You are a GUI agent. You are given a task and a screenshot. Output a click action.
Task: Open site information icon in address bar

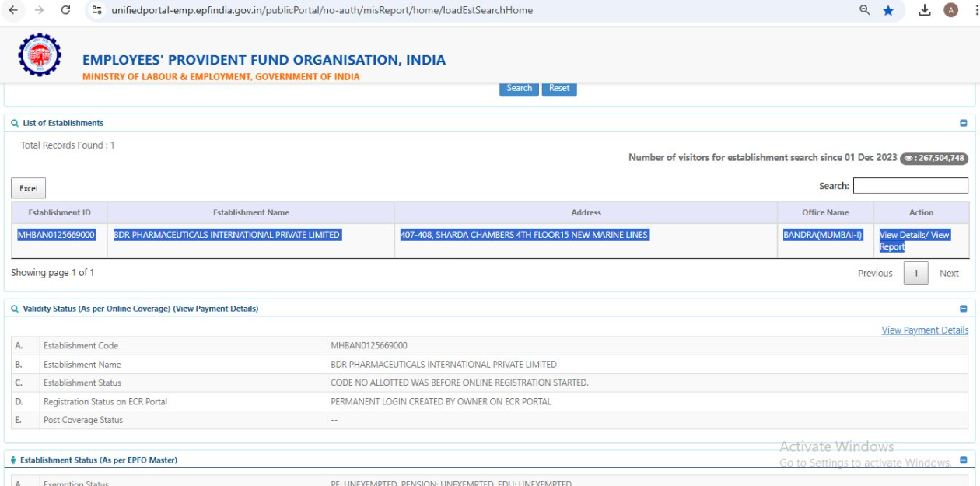(97, 10)
